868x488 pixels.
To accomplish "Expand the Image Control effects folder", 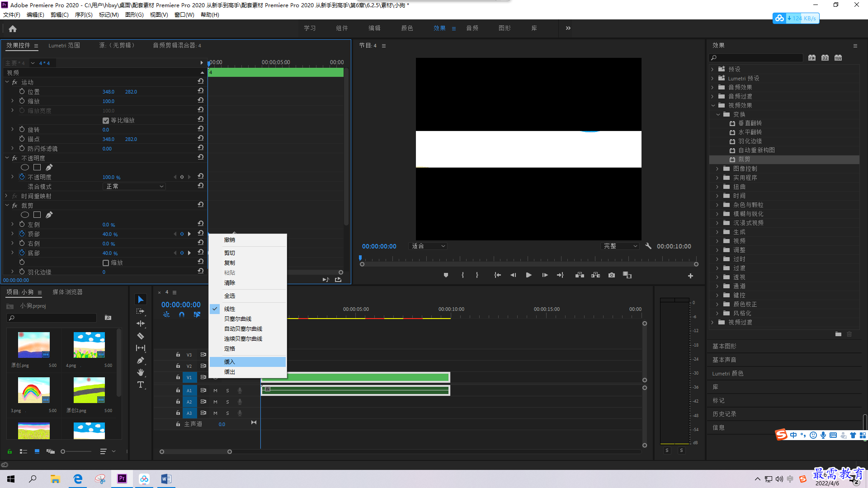I will (717, 169).
